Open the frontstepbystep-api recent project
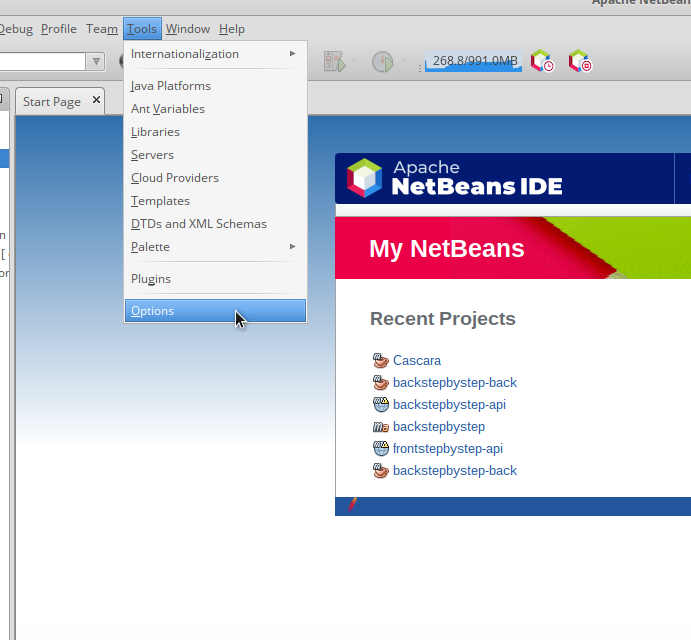 pyautogui.click(x=448, y=449)
